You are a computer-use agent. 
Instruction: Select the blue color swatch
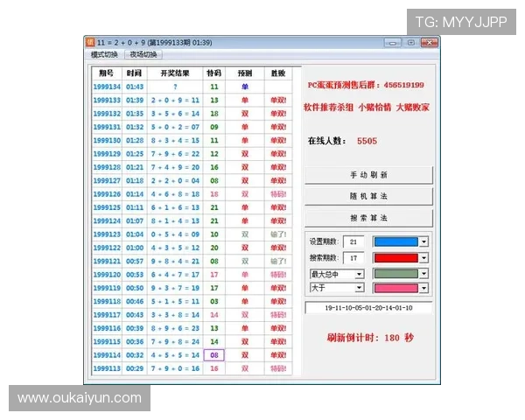click(396, 241)
